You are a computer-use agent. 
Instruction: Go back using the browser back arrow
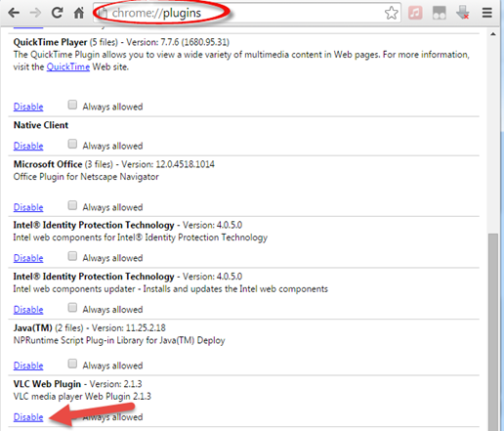pos(14,13)
